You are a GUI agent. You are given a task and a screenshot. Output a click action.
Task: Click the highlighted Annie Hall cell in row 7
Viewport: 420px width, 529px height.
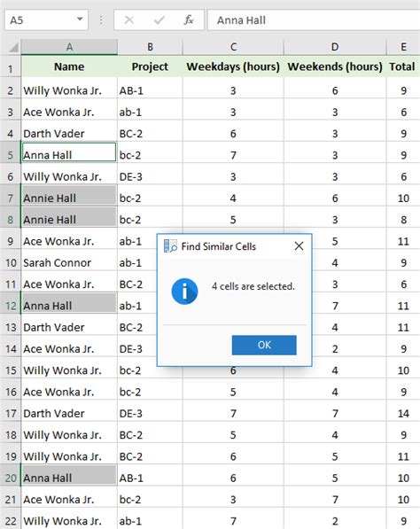click(69, 198)
